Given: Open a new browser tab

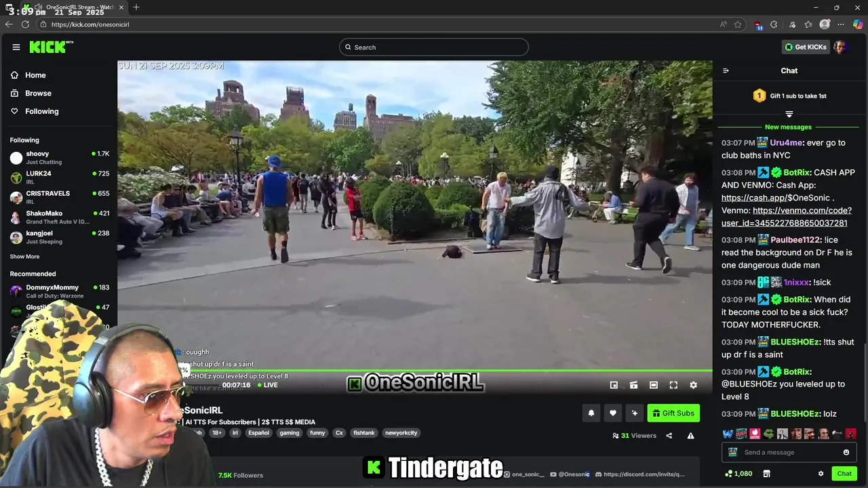Looking at the screenshot, I should (x=136, y=7).
